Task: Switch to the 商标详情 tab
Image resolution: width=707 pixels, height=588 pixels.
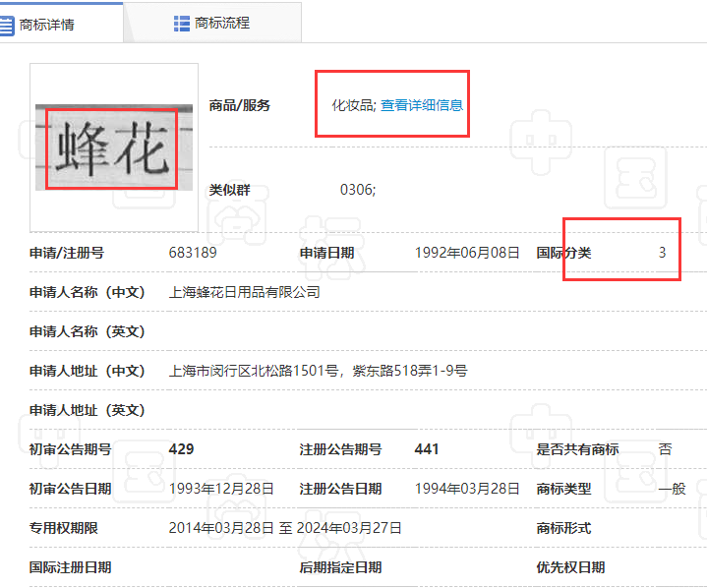Action: tap(61, 24)
